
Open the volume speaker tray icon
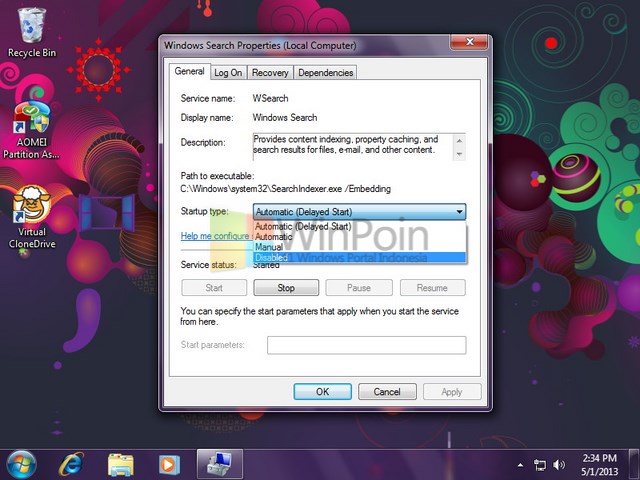tap(559, 465)
